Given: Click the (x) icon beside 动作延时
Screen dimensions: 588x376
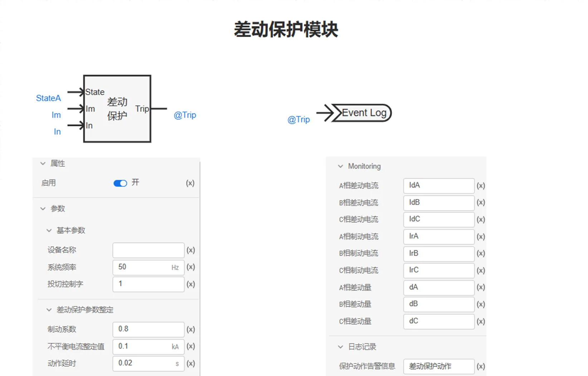Looking at the screenshot, I should click(x=191, y=363).
